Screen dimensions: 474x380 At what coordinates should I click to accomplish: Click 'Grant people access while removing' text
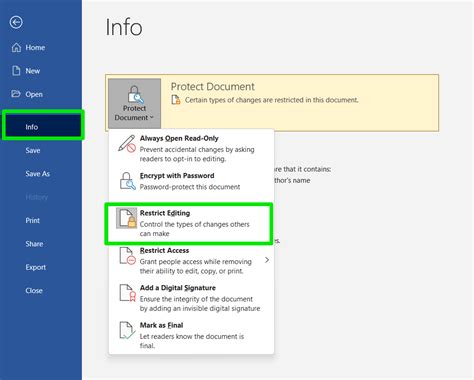pyautogui.click(x=196, y=262)
